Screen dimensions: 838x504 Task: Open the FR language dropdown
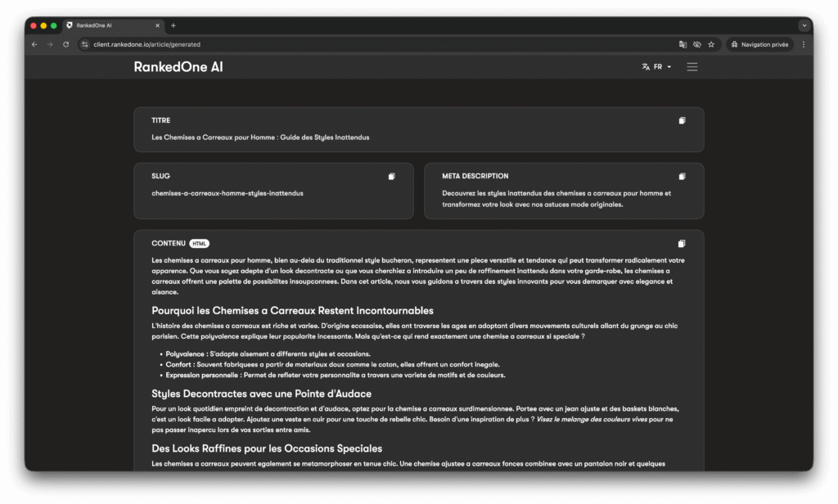point(657,67)
